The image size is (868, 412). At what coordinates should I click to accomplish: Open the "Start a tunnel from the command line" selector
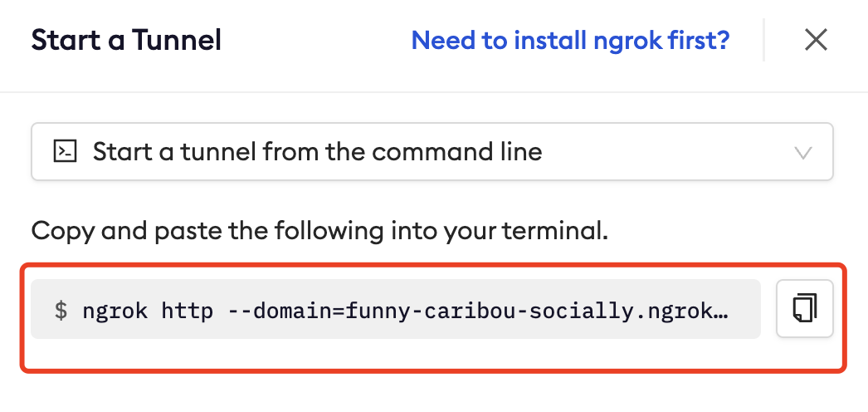coord(316,152)
